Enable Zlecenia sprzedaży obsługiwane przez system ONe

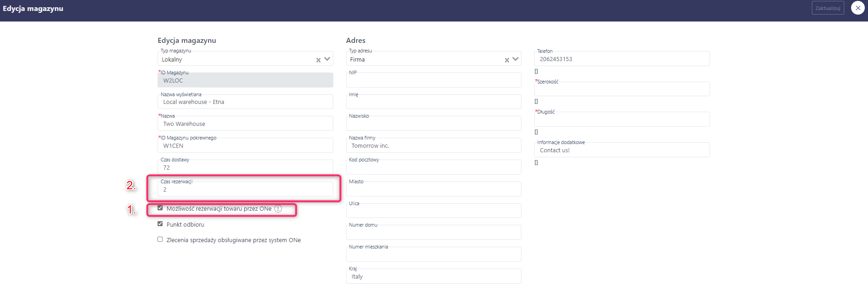pos(160,239)
